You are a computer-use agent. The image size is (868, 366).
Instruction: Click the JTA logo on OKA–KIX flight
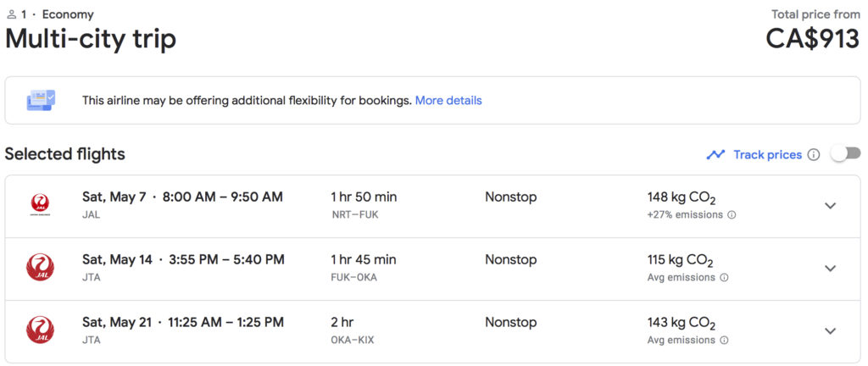click(x=39, y=330)
